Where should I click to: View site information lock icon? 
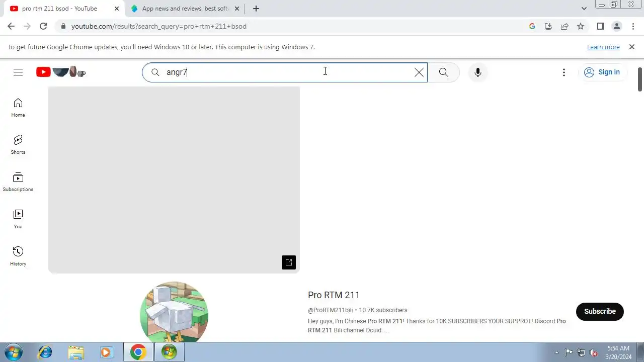coord(63,26)
